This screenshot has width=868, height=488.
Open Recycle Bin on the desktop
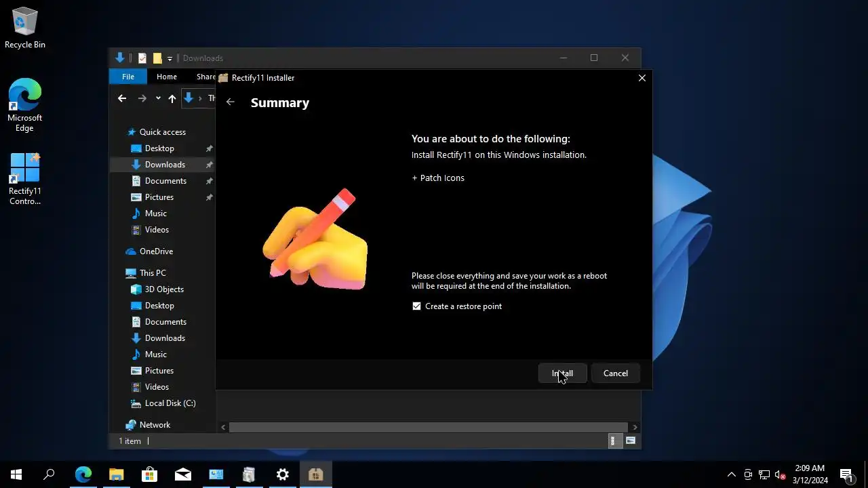[x=25, y=28]
